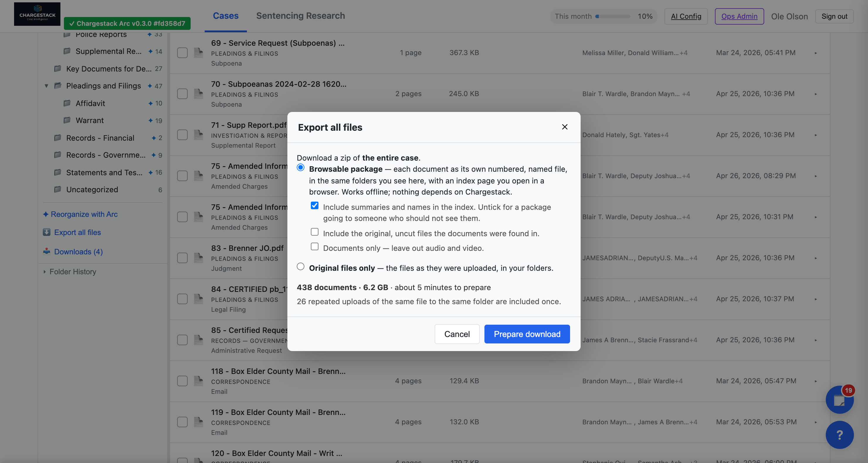868x463 pixels.
Task: Tick Include the original, uncut files checkbox
Action: (x=314, y=232)
